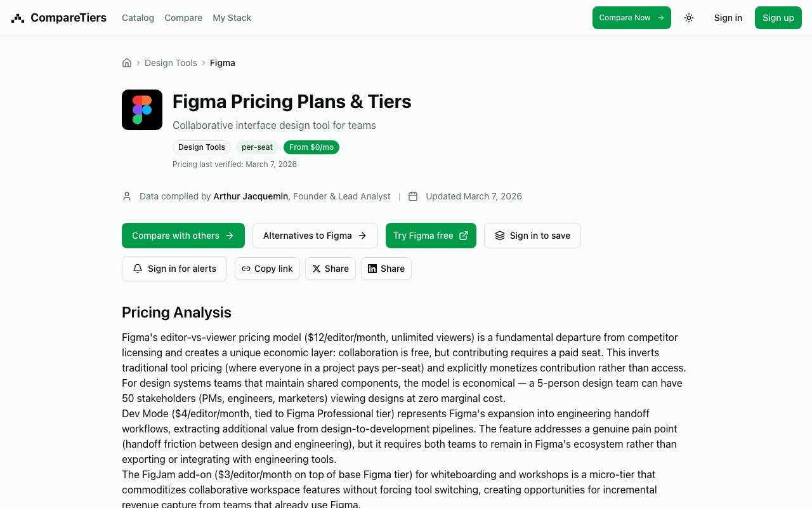The height and width of the screenshot is (508, 812).
Task: Share via the X (Twitter) icon
Action: click(x=317, y=269)
